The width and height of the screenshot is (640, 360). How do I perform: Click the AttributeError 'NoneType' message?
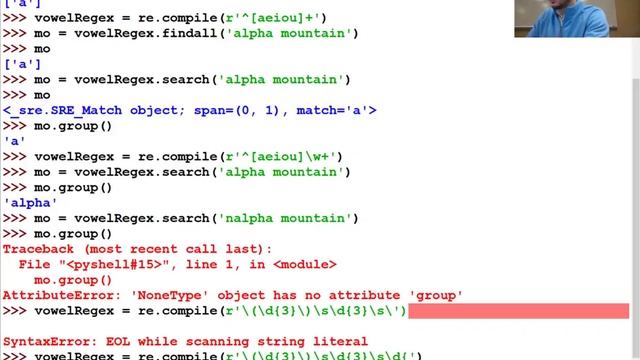(233, 296)
